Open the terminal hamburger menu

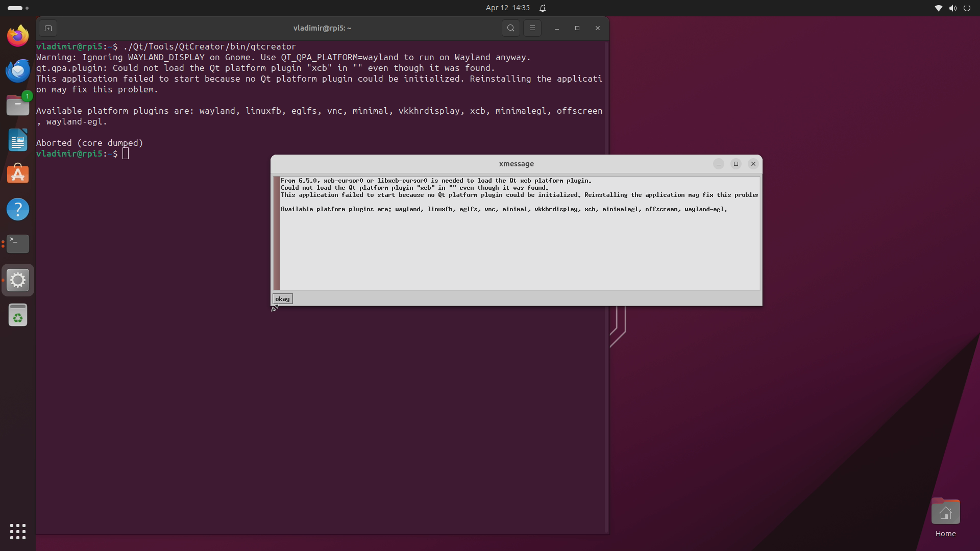tap(532, 28)
